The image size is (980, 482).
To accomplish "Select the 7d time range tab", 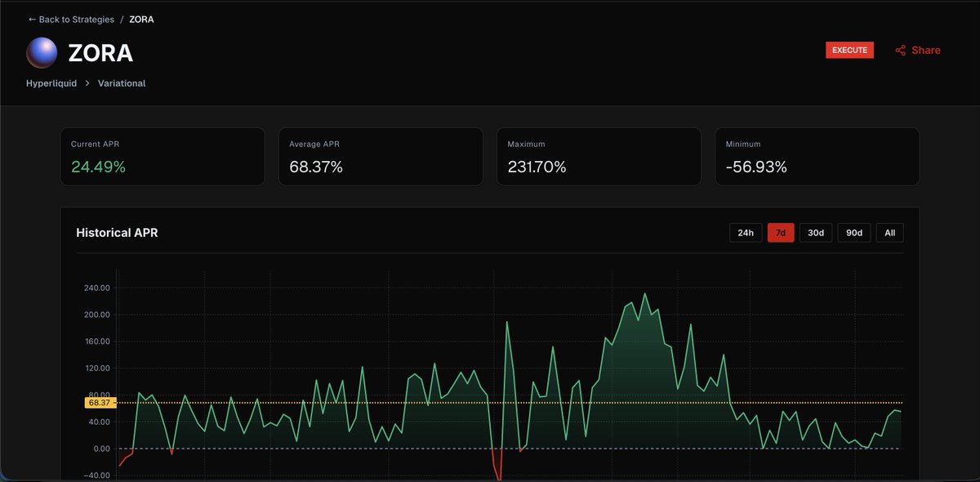I will coord(781,233).
